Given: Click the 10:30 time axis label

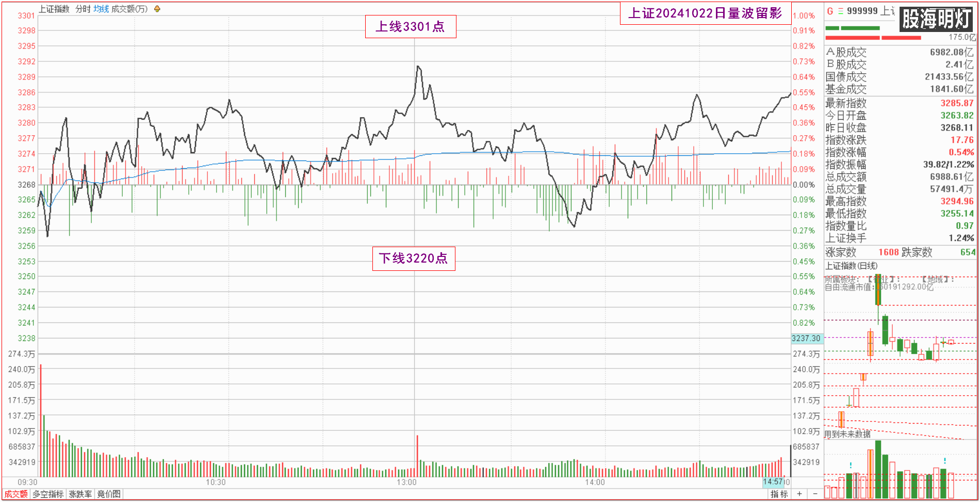Looking at the screenshot, I should click(x=216, y=482).
